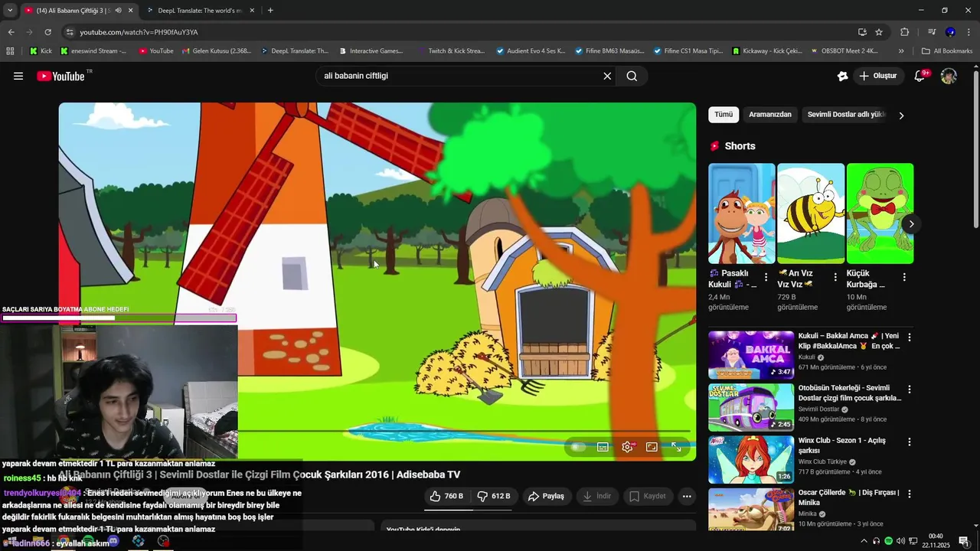Open options for Otobüsün Tekerleği video

pos(910,389)
